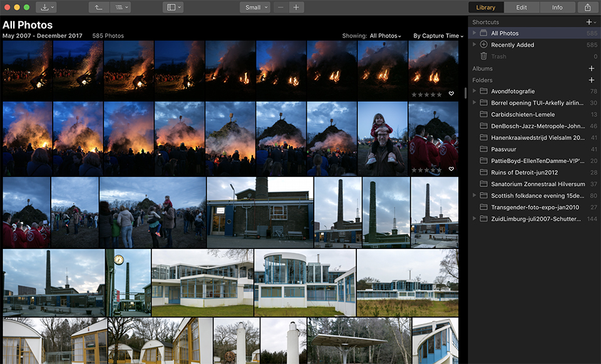
Task: Click the Carbidschieten-Lemele folder icon
Action: [x=484, y=114]
